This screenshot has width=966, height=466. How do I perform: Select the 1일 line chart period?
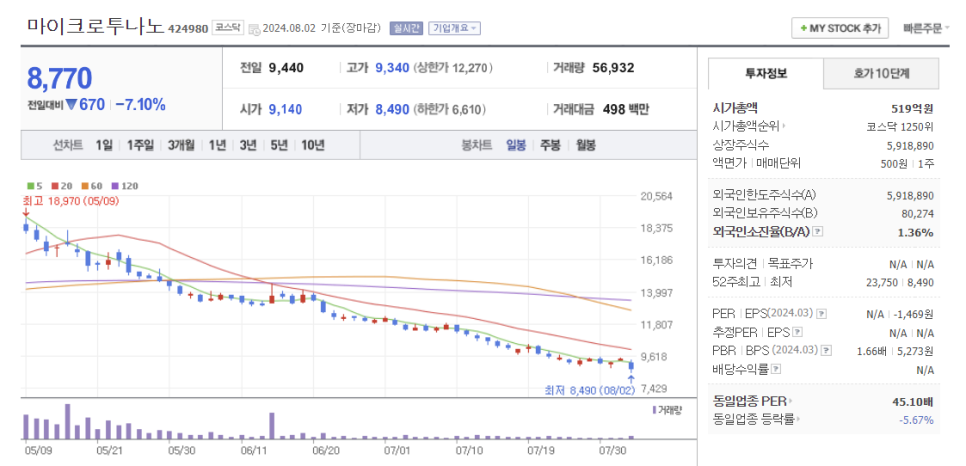click(x=104, y=145)
